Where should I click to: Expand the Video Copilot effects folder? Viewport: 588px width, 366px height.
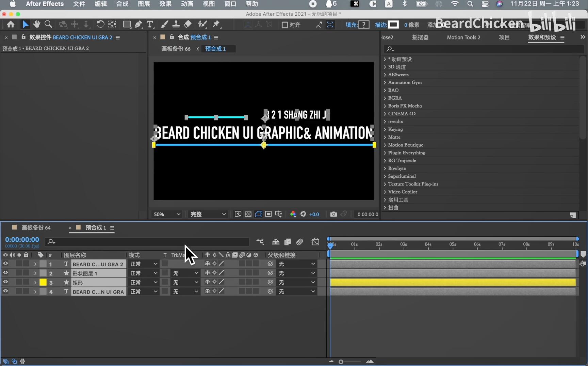(x=385, y=192)
